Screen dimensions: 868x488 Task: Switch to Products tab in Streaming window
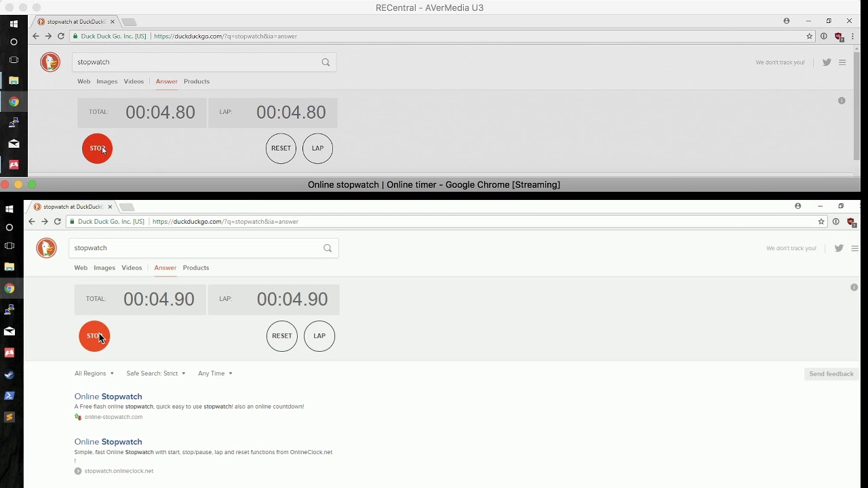[196, 268]
